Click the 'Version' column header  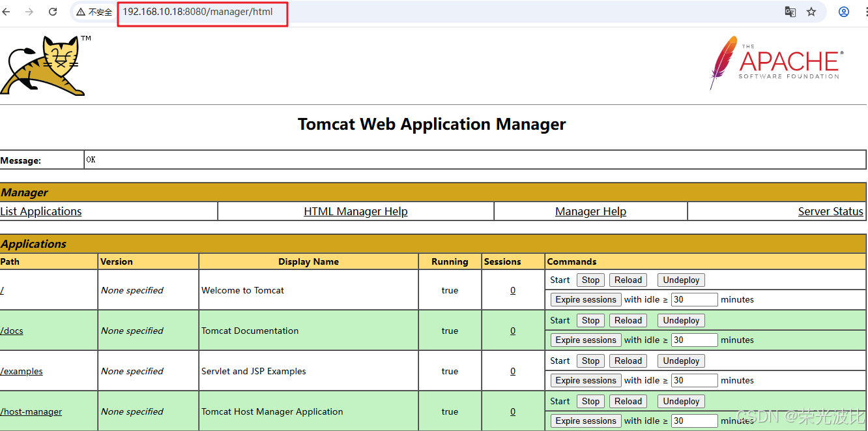tap(117, 261)
